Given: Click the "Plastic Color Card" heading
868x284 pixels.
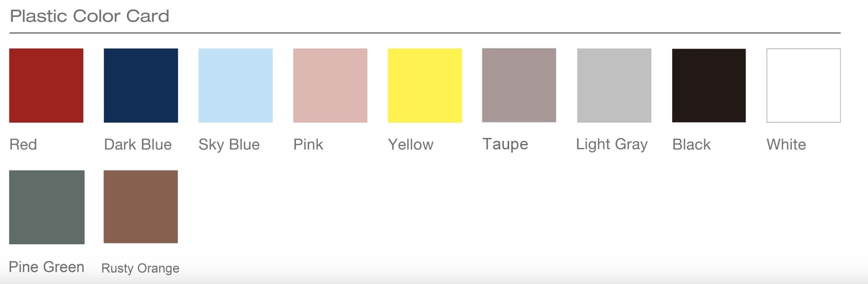Looking at the screenshot, I should point(89,16).
